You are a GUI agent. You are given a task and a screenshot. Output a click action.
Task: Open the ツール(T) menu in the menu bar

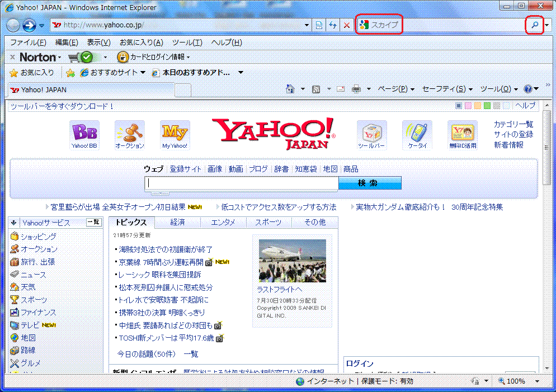point(187,42)
